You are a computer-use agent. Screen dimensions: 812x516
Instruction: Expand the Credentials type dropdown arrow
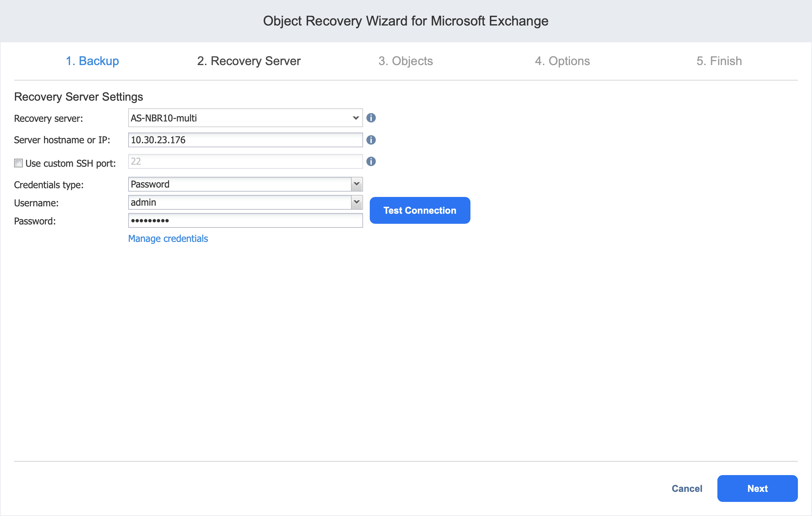pyautogui.click(x=356, y=184)
